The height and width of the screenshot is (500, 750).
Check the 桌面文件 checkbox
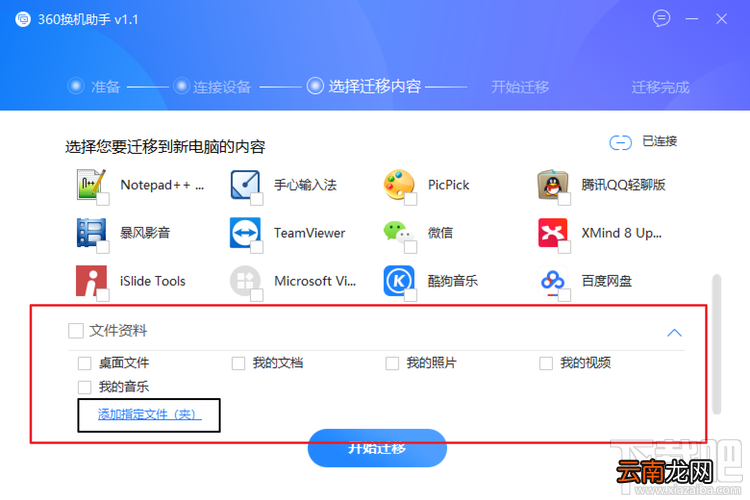pyautogui.click(x=84, y=363)
